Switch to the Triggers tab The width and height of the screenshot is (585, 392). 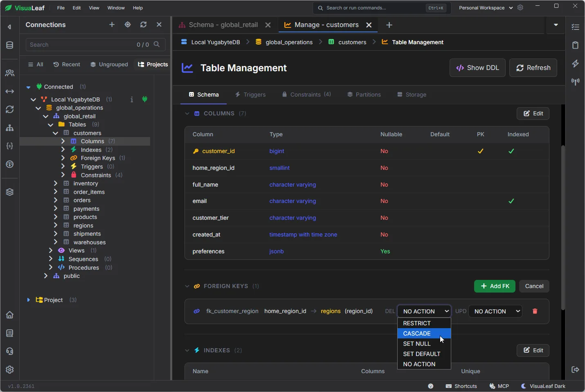pos(250,95)
